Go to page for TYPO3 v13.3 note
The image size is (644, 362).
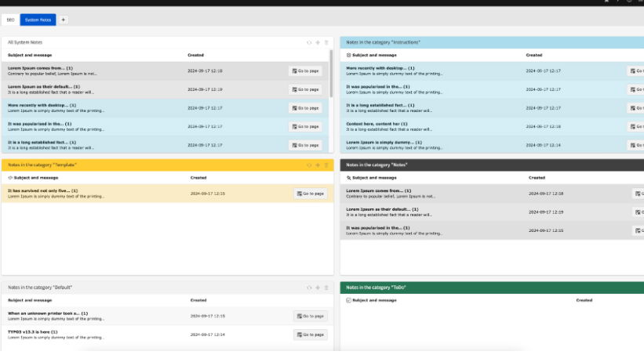(x=311, y=335)
